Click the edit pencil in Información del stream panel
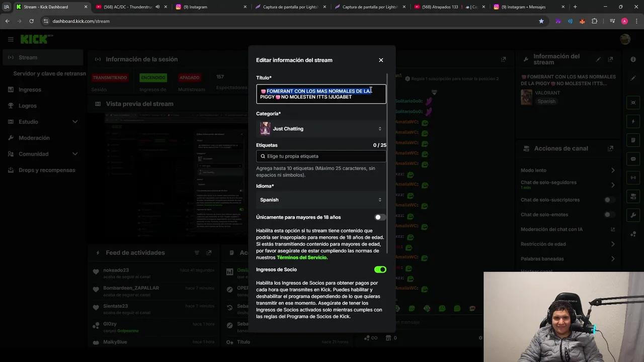The image size is (644, 362). (598, 59)
